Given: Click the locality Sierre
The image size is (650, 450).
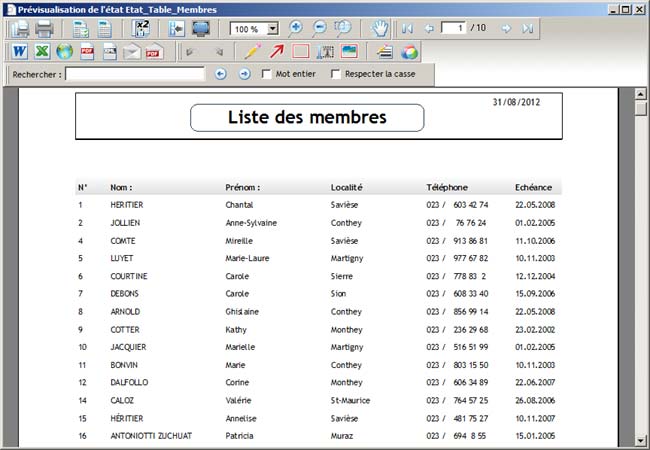Looking at the screenshot, I should click(342, 276).
